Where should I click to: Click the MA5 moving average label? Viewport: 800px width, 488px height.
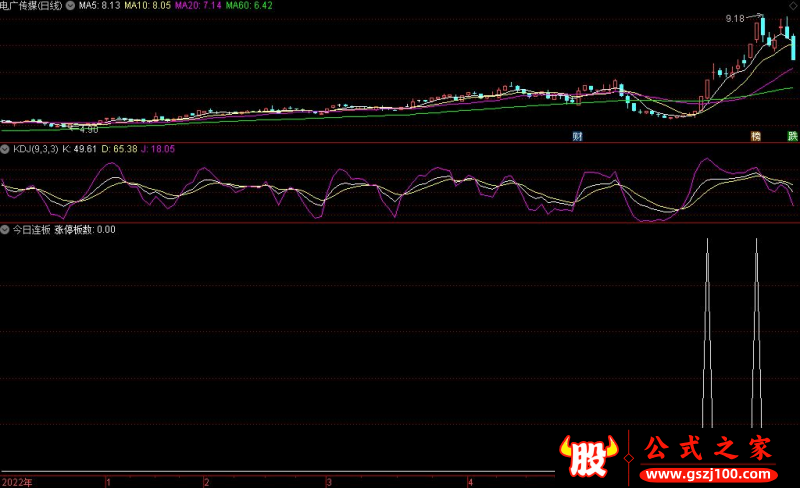pyautogui.click(x=98, y=5)
